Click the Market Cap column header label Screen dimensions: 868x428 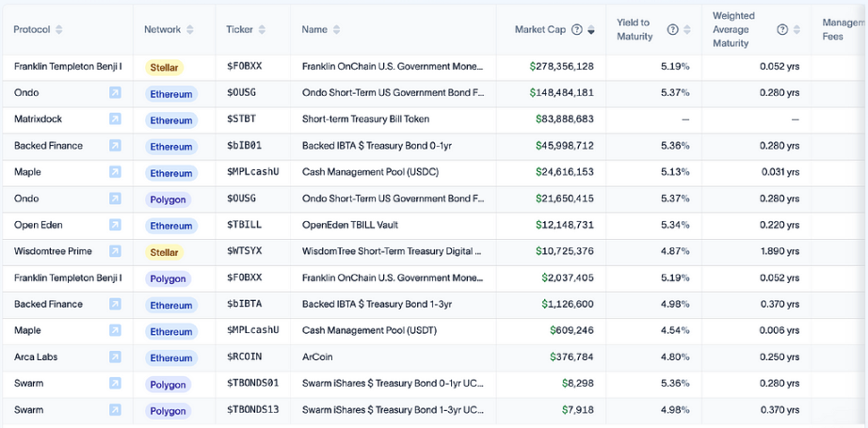click(x=540, y=30)
